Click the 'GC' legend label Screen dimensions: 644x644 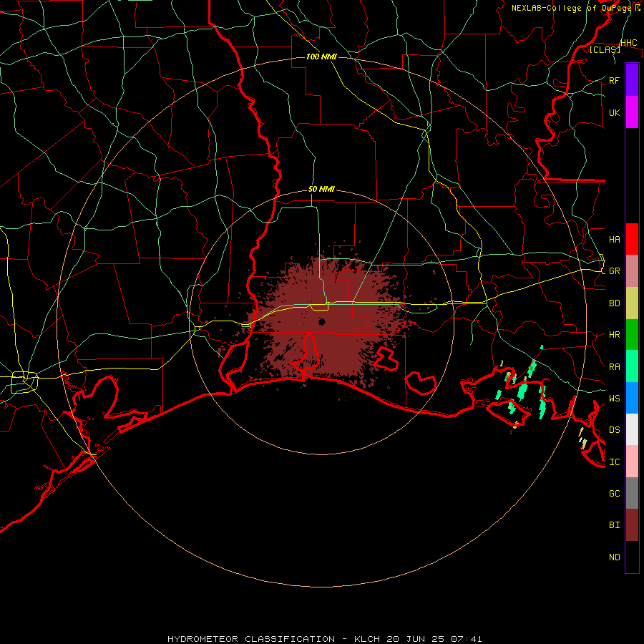click(x=614, y=493)
